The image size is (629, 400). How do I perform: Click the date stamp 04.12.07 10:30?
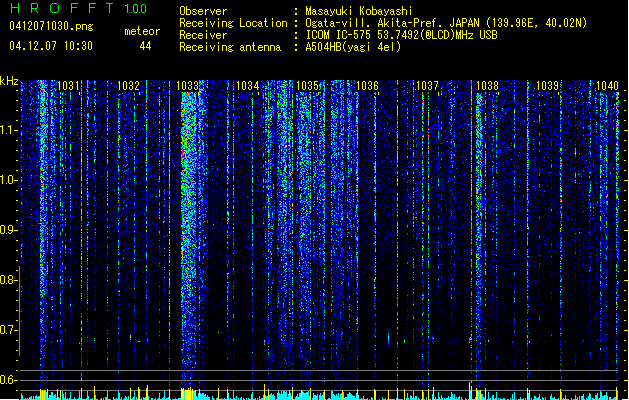coord(51,46)
